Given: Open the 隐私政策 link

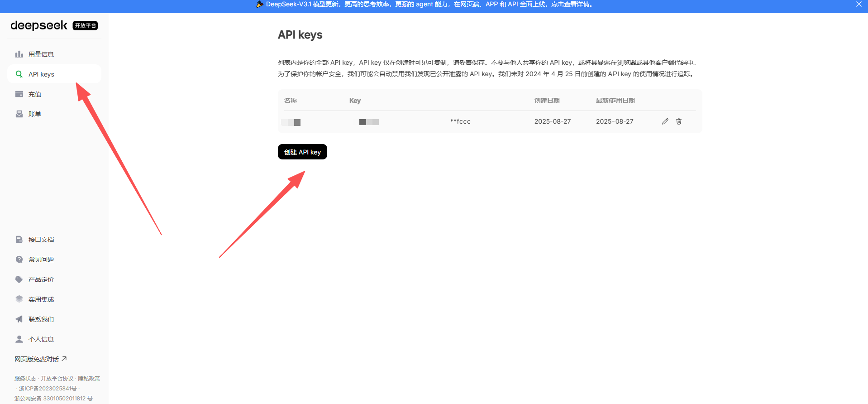Looking at the screenshot, I should point(89,379).
